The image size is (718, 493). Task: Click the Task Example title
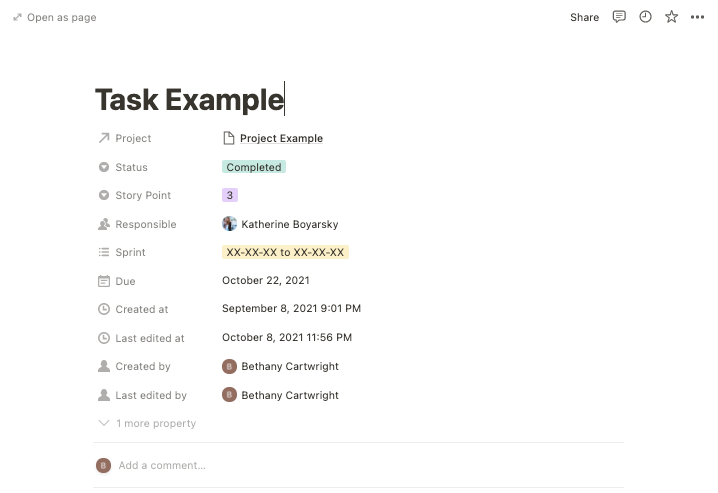189,99
